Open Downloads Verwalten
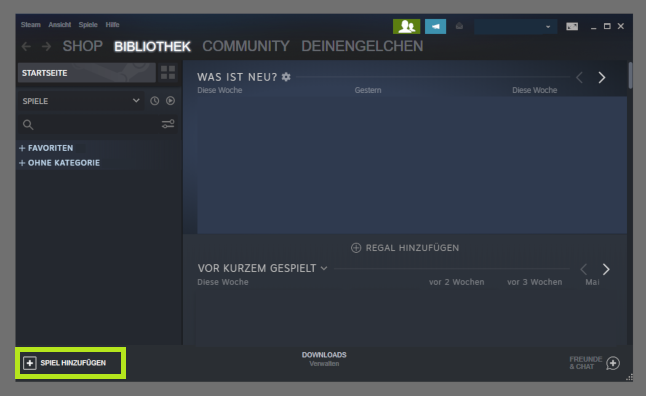 tap(324, 359)
